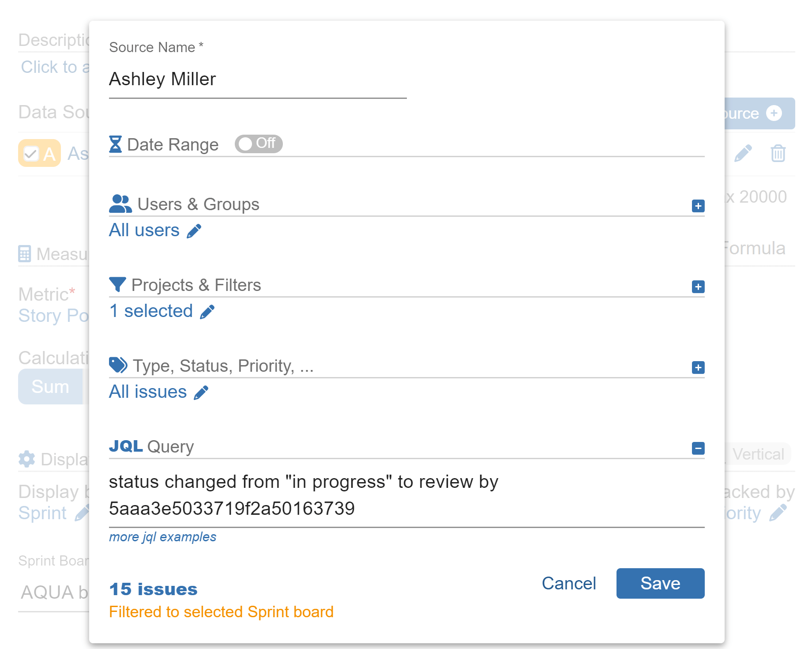Click the edit pencil next to the trash icon
812x649 pixels.
(743, 152)
